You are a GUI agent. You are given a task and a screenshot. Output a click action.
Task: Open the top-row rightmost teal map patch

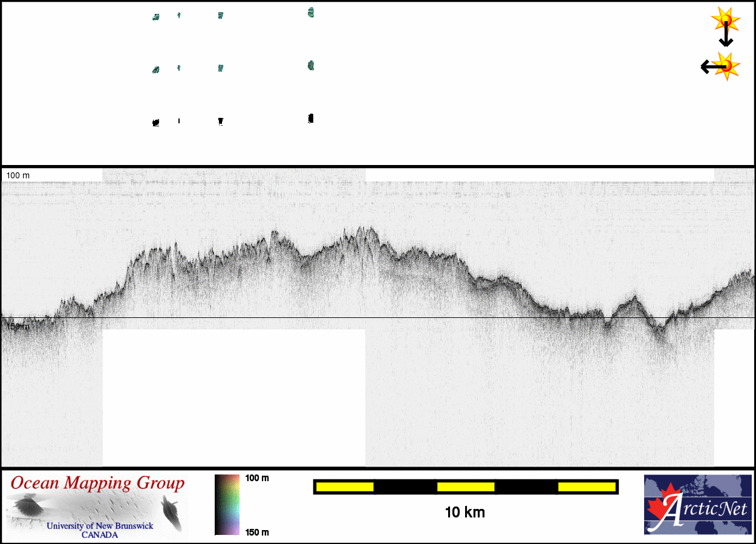tap(311, 13)
